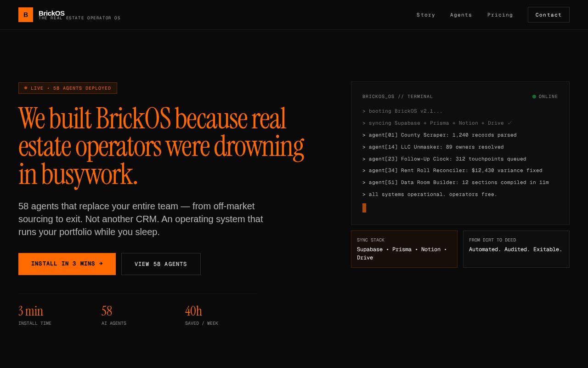Click the "all systems operational" terminal line
Screen dimensions: 588x368
[430, 195]
